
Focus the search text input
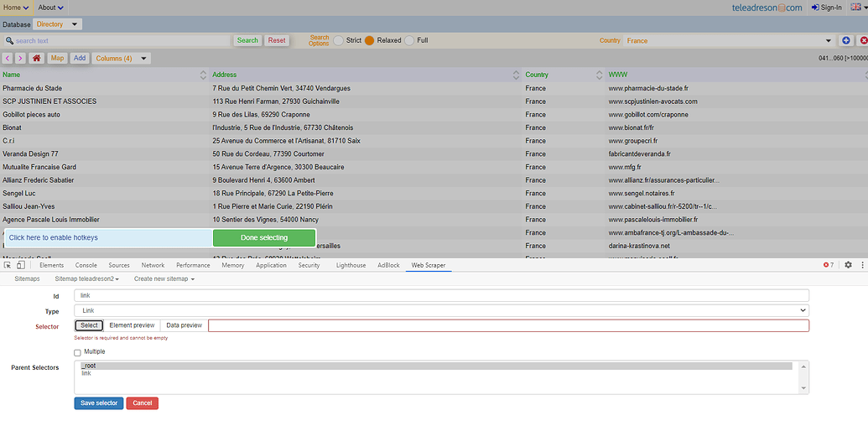[x=117, y=40]
